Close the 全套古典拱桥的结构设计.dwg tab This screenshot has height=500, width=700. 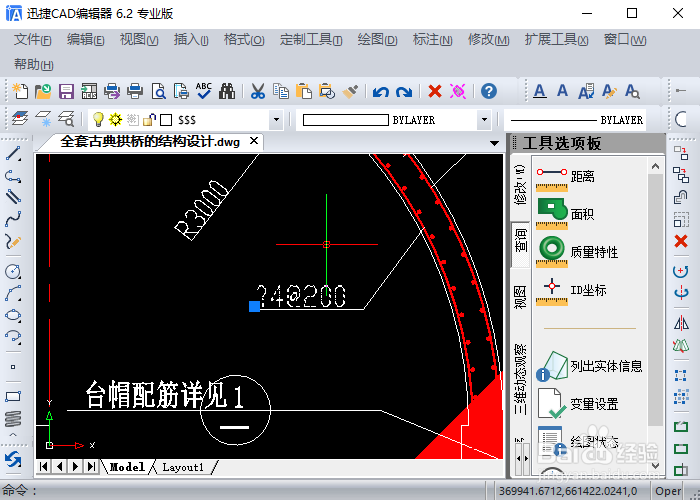pyautogui.click(x=254, y=141)
